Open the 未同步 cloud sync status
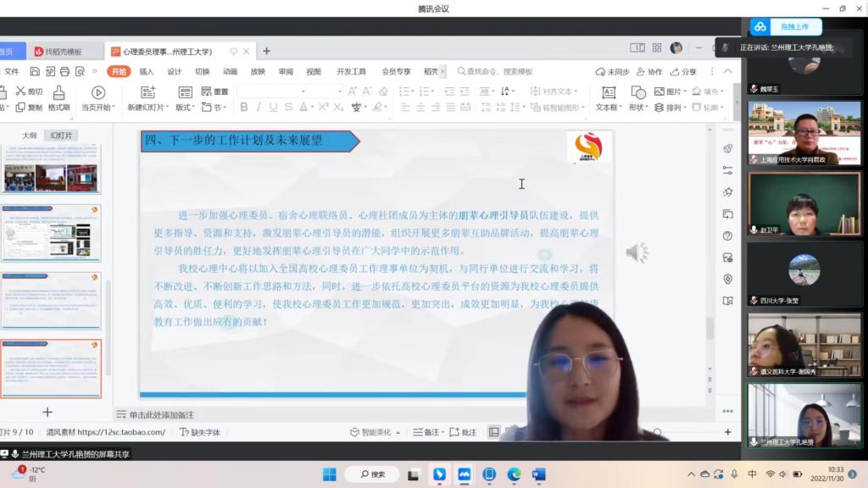The image size is (868, 488). tap(612, 71)
